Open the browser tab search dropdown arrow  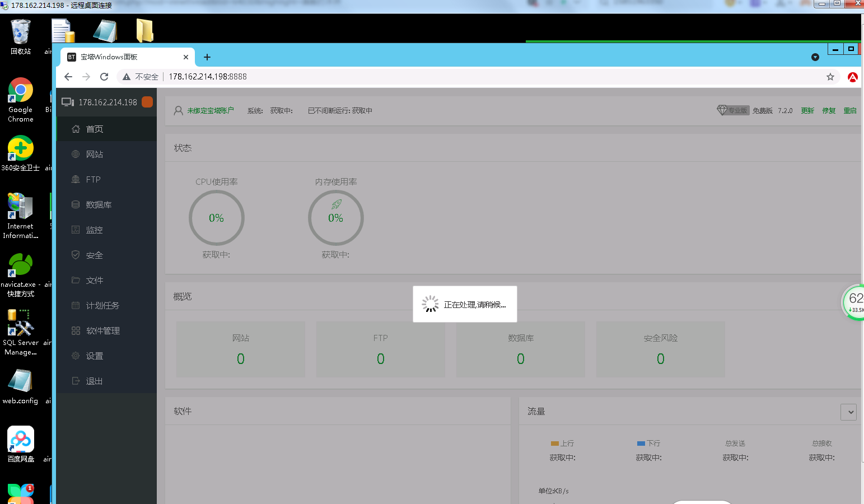tap(815, 57)
